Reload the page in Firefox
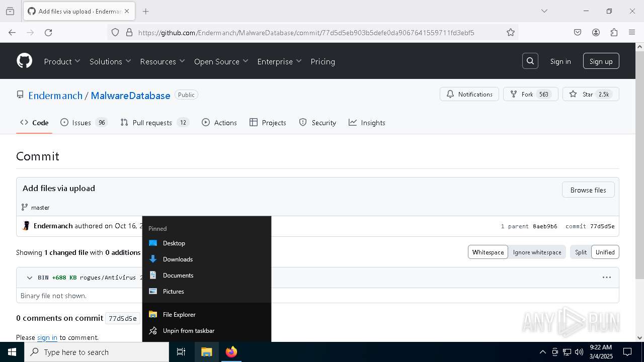Viewport: 644px width, 362px height. [x=48, y=32]
